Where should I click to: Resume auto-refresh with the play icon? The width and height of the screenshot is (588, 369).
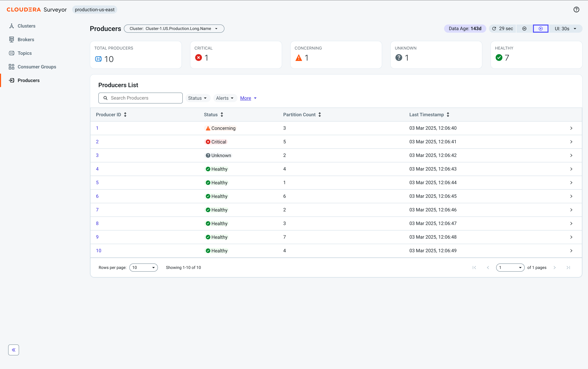point(541,29)
